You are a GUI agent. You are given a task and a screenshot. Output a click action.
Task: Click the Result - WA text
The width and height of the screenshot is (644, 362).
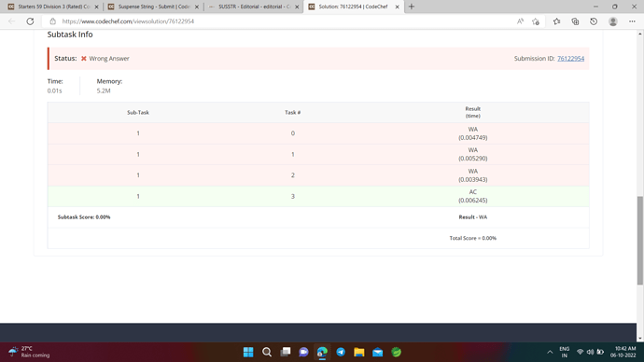pyautogui.click(x=472, y=217)
